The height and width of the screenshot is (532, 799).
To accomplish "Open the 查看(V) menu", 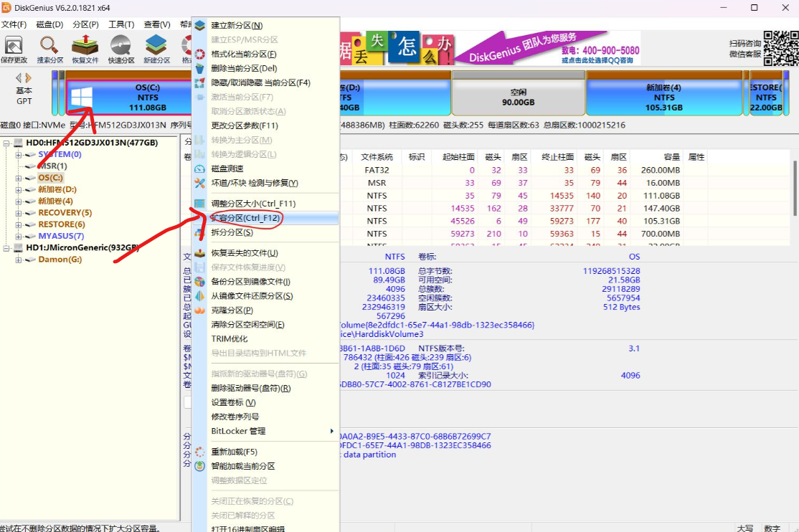I will [157, 24].
